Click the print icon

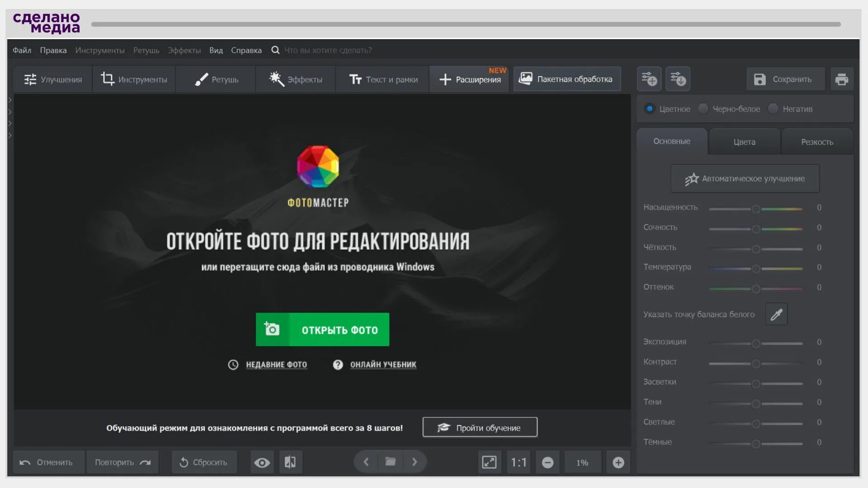[841, 79]
